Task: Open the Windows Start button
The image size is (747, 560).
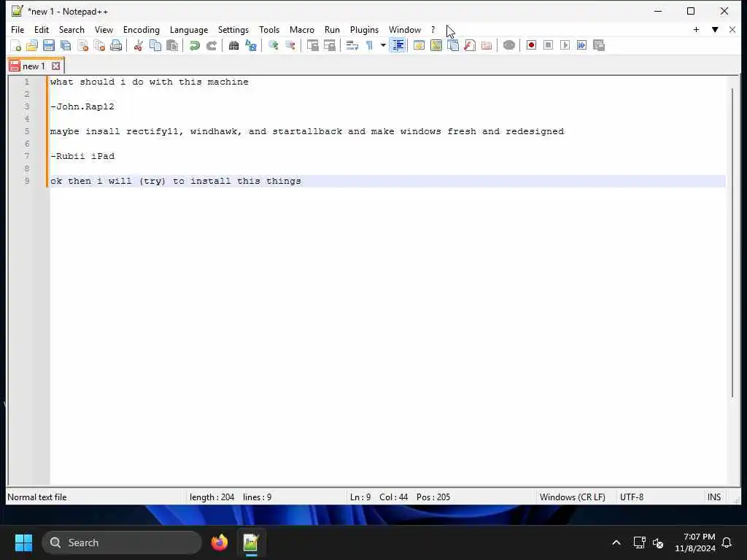Action: pos(23,542)
